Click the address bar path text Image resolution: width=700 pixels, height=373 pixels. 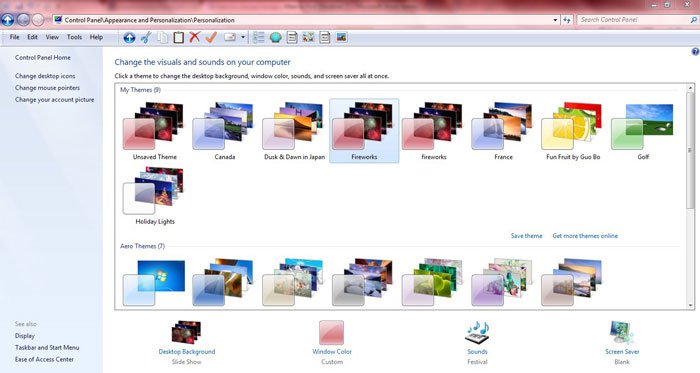(150, 20)
